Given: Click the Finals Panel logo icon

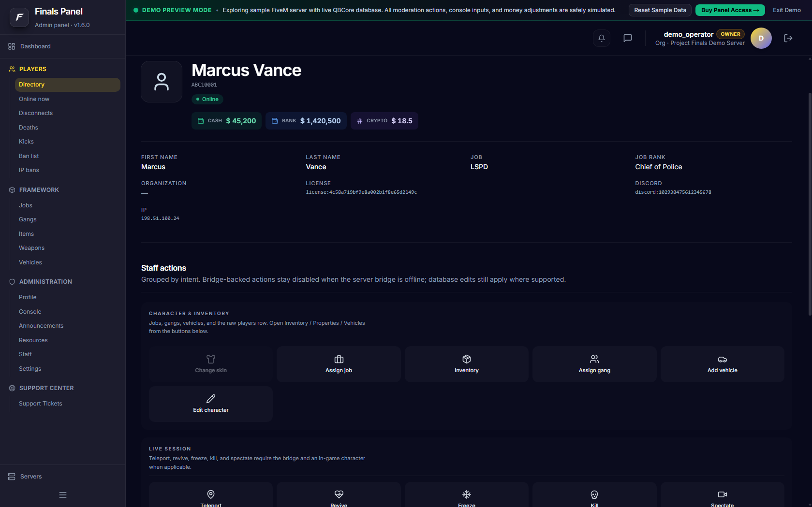Looking at the screenshot, I should tap(19, 17).
